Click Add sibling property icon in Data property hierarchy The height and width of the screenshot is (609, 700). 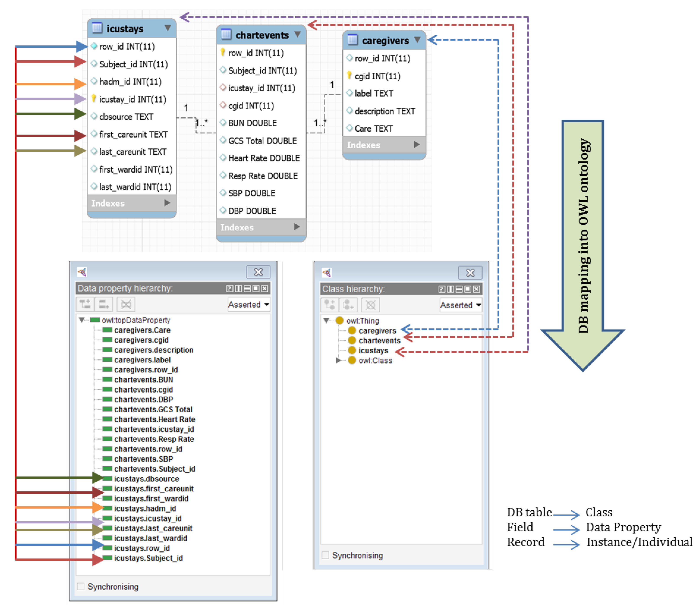[104, 304]
